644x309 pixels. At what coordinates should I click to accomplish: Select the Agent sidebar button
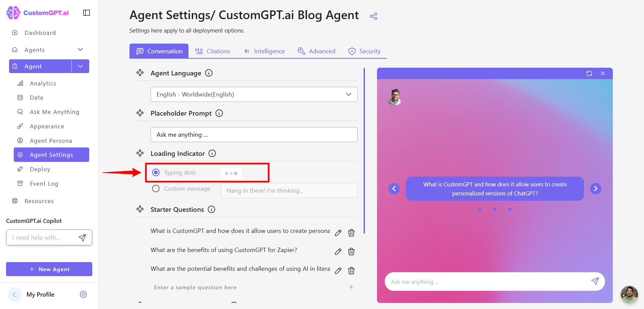[x=40, y=66]
